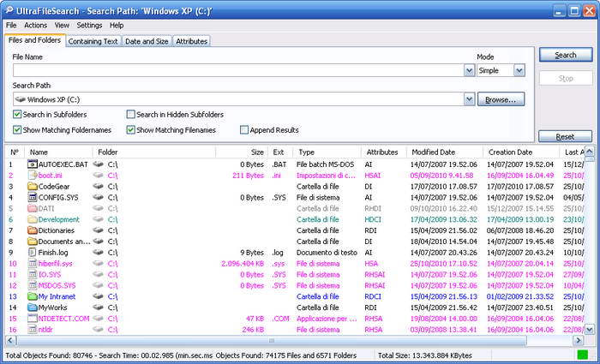
Task: Click the drive icon in CodeGear row
Action: coord(99,187)
